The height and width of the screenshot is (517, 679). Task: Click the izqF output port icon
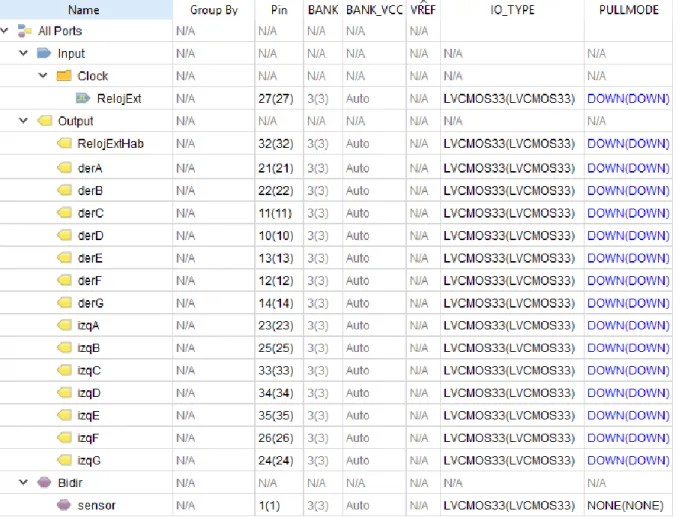65,437
